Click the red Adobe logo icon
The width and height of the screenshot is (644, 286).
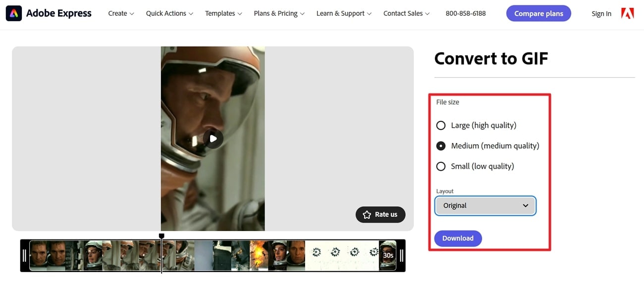coord(627,13)
